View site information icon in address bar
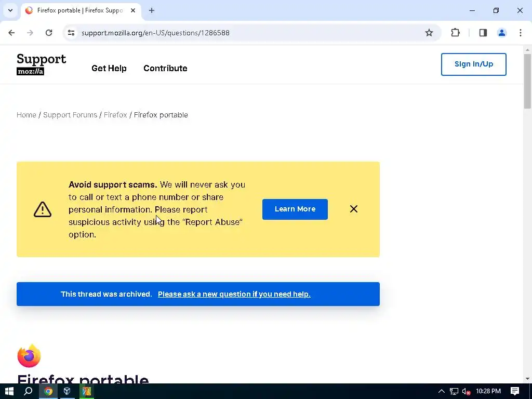Image resolution: width=532 pixels, height=399 pixels. pyautogui.click(x=71, y=33)
